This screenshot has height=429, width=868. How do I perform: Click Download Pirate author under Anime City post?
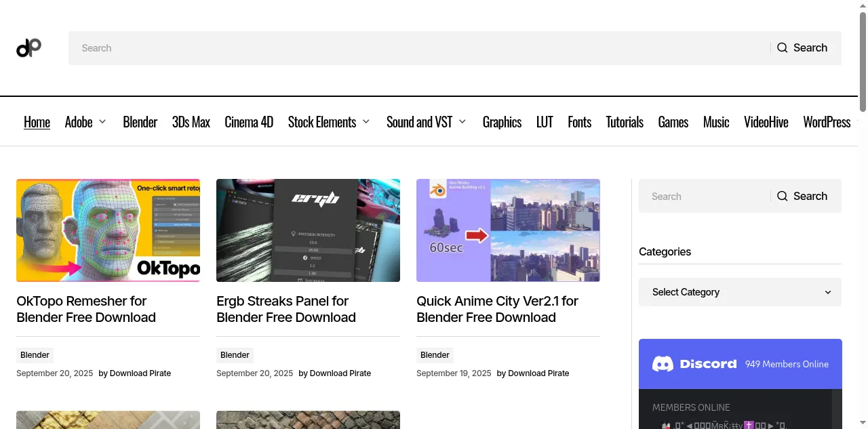(538, 373)
